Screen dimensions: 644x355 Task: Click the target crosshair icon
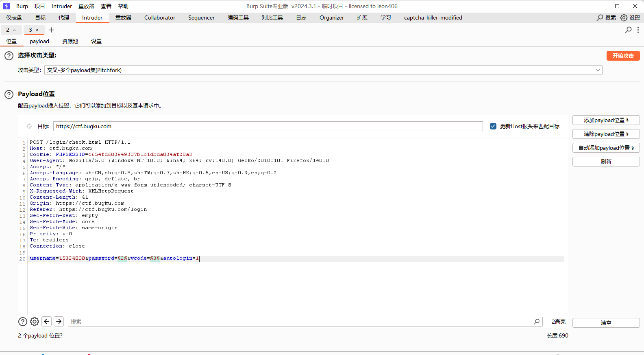[x=29, y=126]
